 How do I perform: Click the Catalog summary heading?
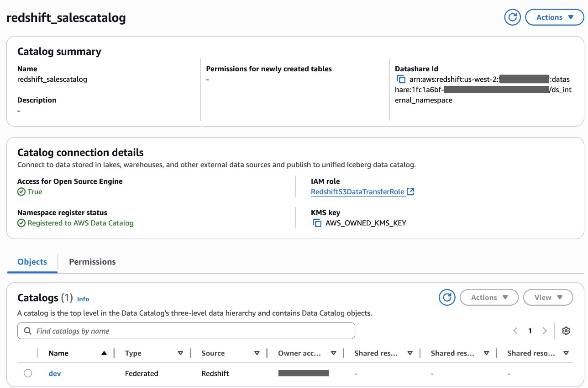point(59,52)
